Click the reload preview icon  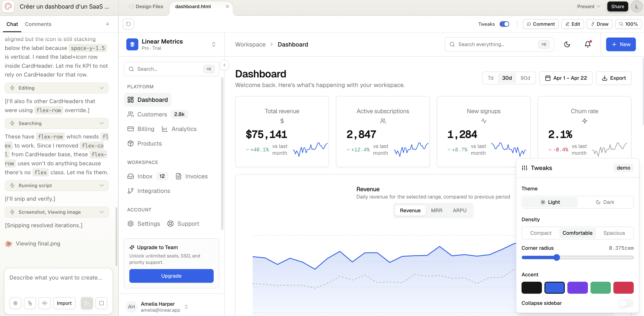click(x=128, y=24)
